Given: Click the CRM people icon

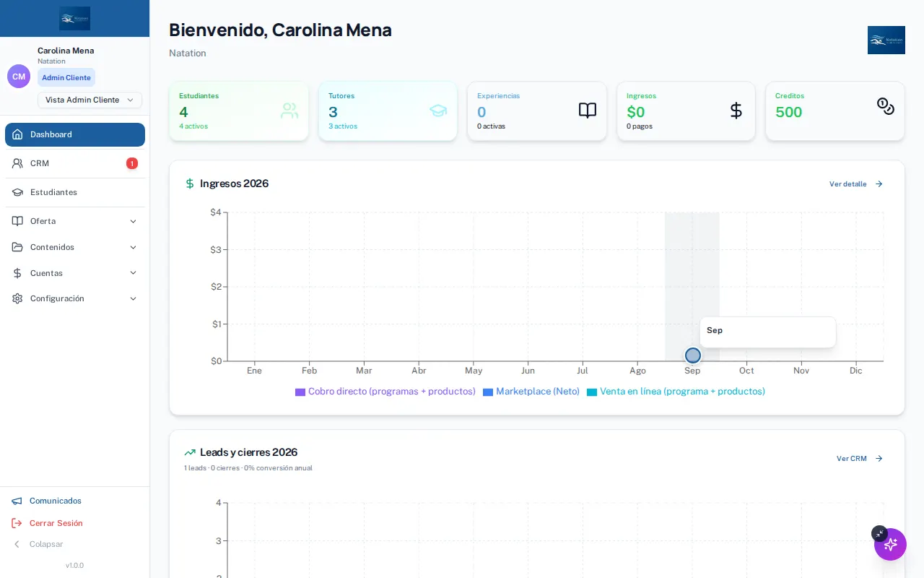Looking at the screenshot, I should coord(17,163).
